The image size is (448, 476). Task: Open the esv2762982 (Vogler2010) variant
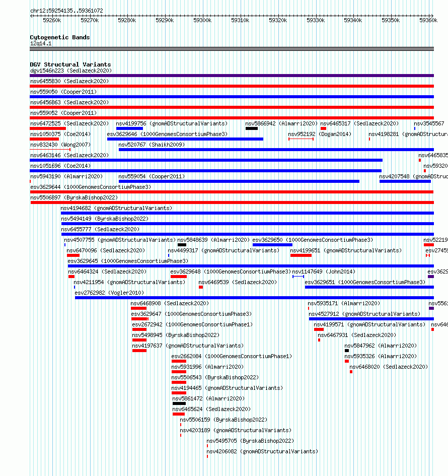110,293
